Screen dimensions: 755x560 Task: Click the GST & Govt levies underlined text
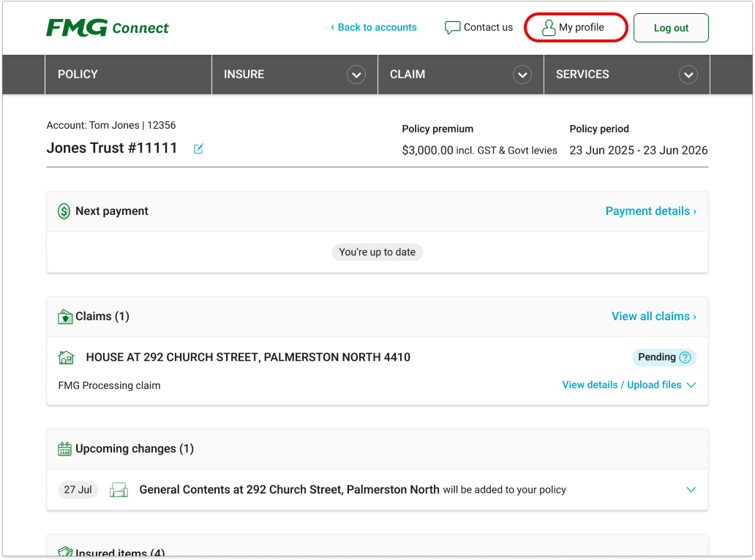click(517, 151)
